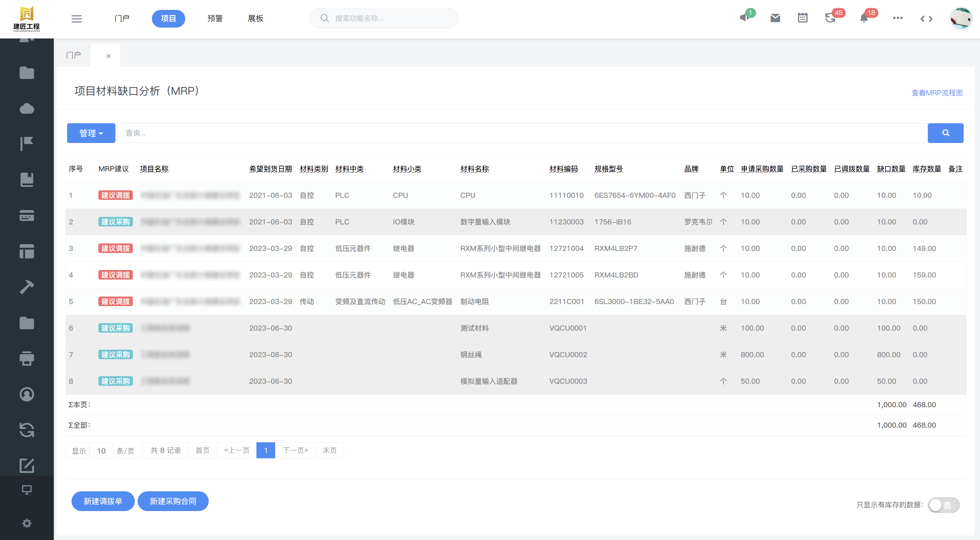Open the printer icon in sidebar
Image resolution: width=980 pixels, height=540 pixels.
27,358
